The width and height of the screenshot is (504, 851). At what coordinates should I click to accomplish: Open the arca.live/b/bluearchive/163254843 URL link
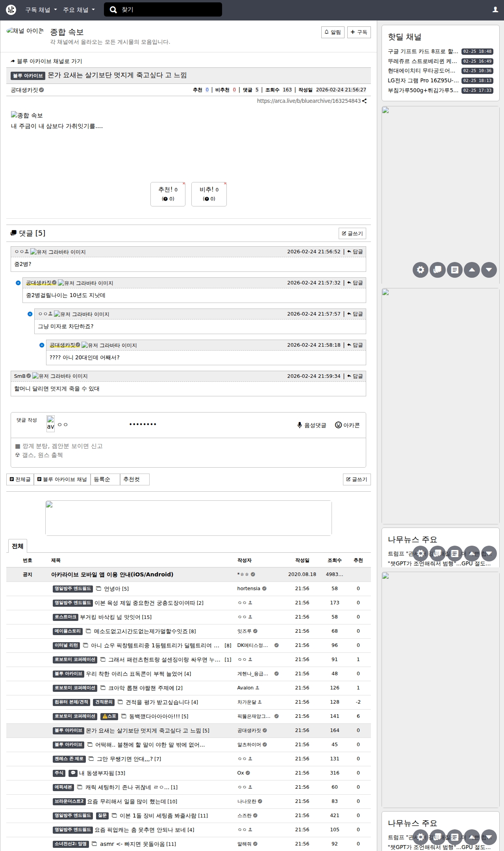309,101
